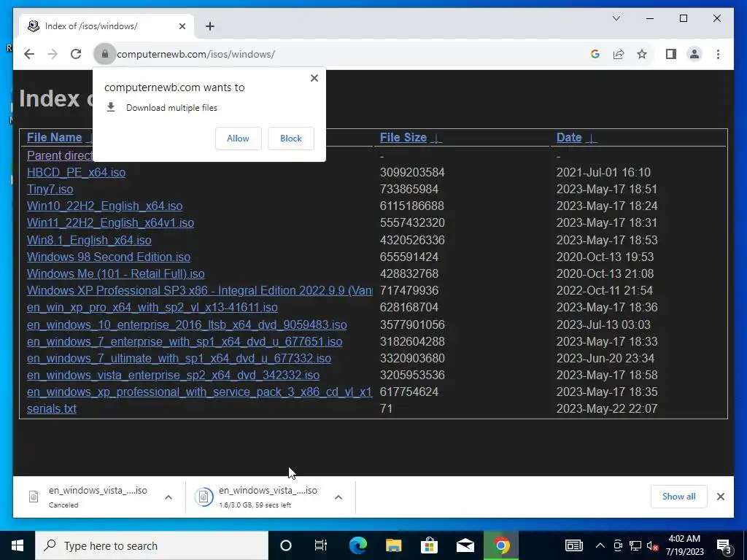
Task: Open Windows XP Professional SP3 Integral Edition link
Action: click(x=200, y=290)
